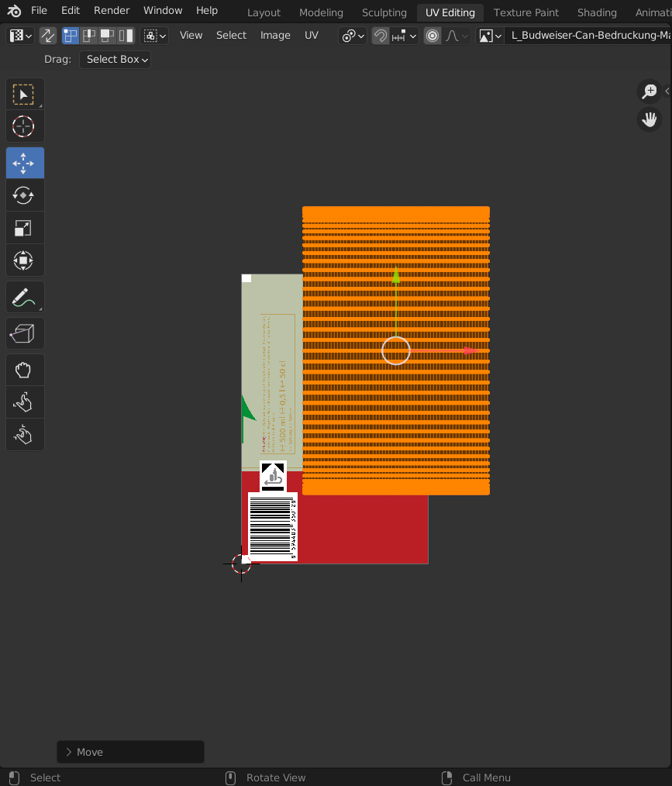Click the viewport zoom magnifier icon
The image size is (672, 786).
(x=650, y=91)
